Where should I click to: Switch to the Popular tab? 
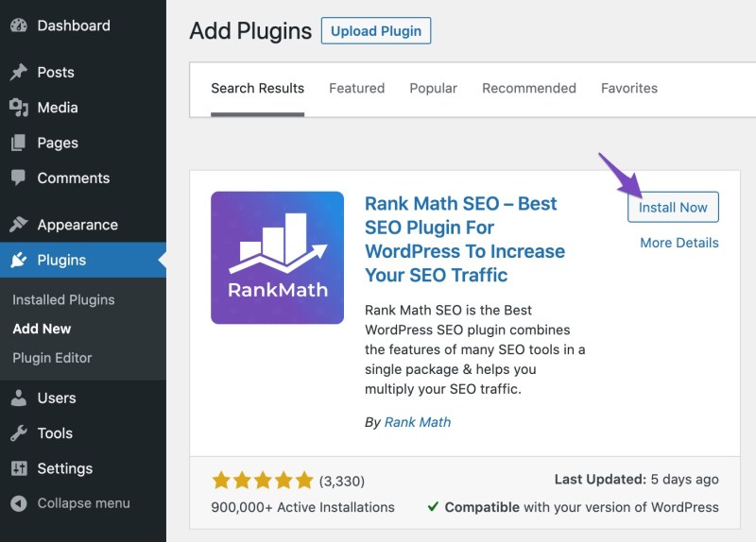coord(433,89)
